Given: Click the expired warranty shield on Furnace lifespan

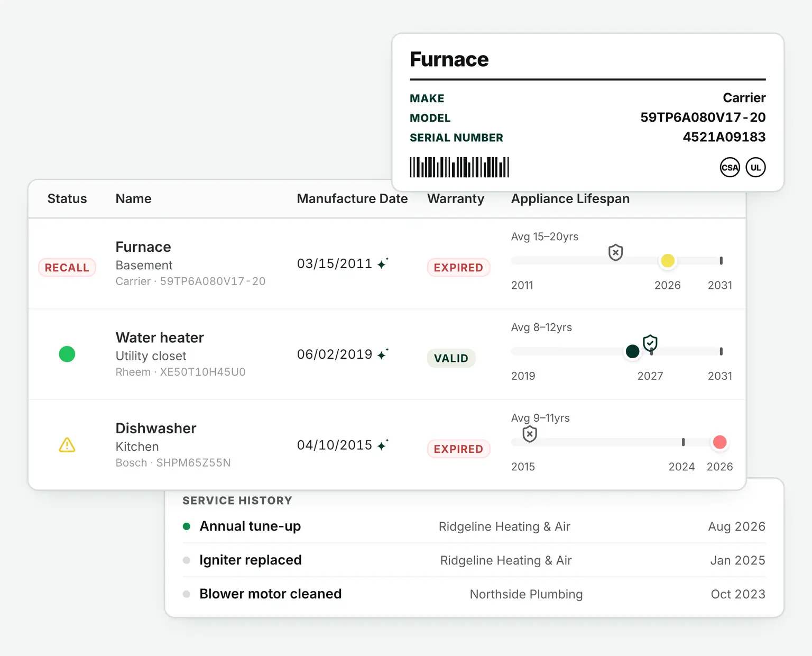Looking at the screenshot, I should tap(615, 253).
